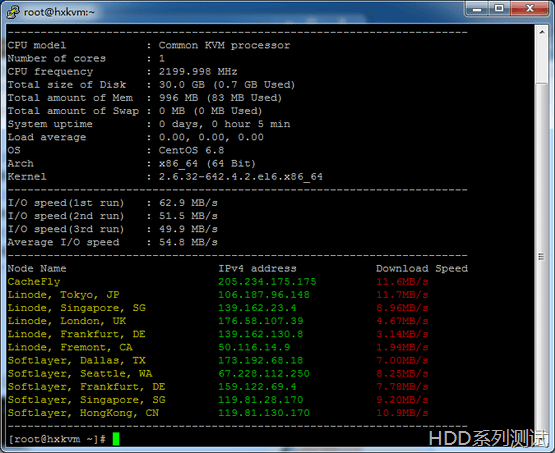Screen dimensions: 555x453
Task: Click the vertical scrollbar thumb
Action: [x=542, y=61]
